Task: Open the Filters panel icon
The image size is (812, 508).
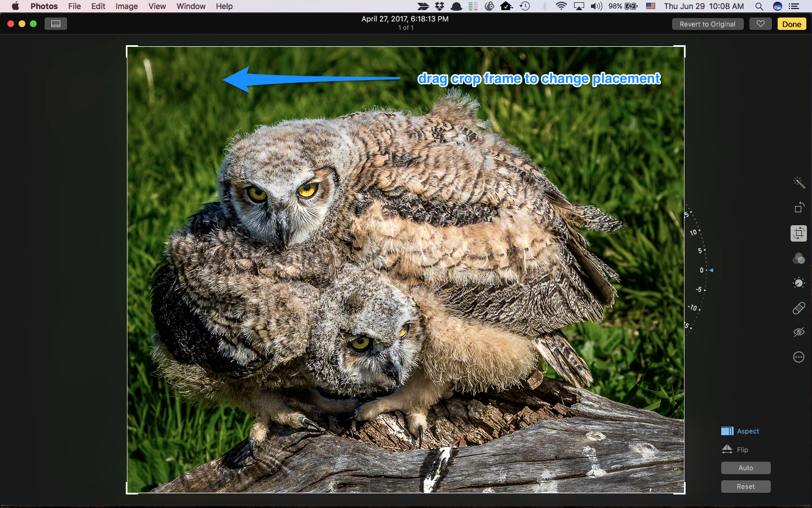Action: point(798,259)
